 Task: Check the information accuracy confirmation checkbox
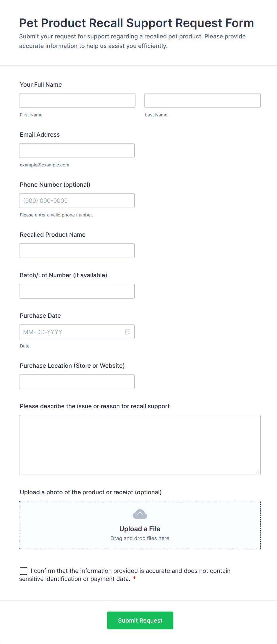point(24,571)
